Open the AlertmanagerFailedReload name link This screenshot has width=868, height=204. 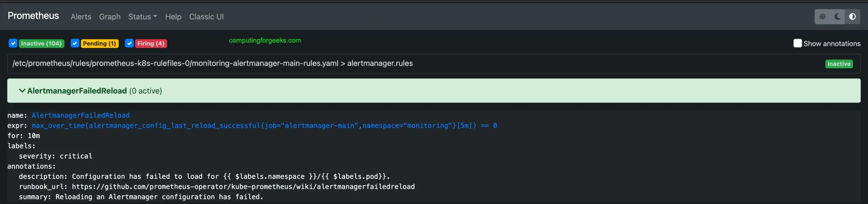(x=81, y=115)
